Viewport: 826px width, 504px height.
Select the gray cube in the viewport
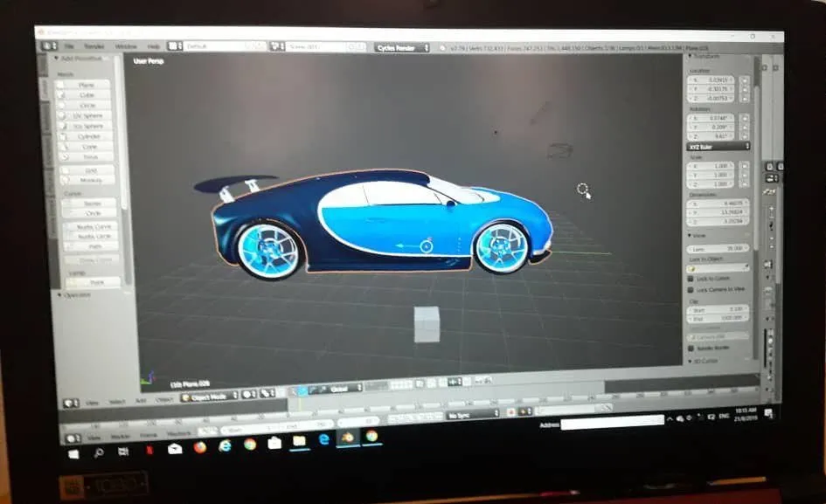tap(427, 325)
